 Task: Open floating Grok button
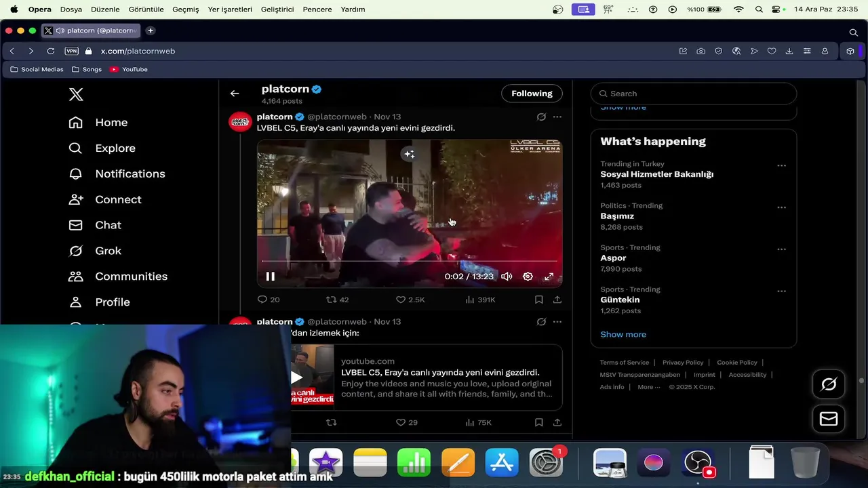click(829, 385)
